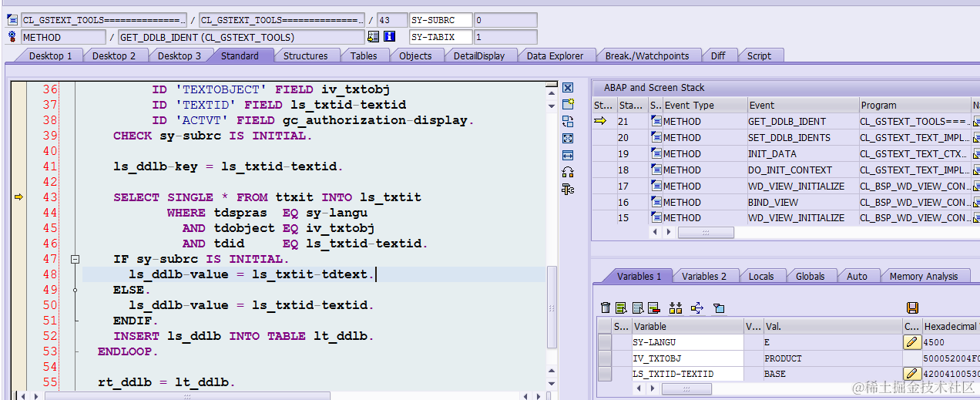Show the Locals tab

tap(761, 276)
